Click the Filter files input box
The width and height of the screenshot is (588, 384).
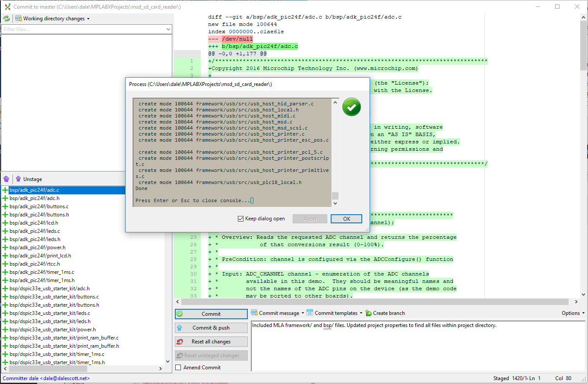[x=83, y=29]
